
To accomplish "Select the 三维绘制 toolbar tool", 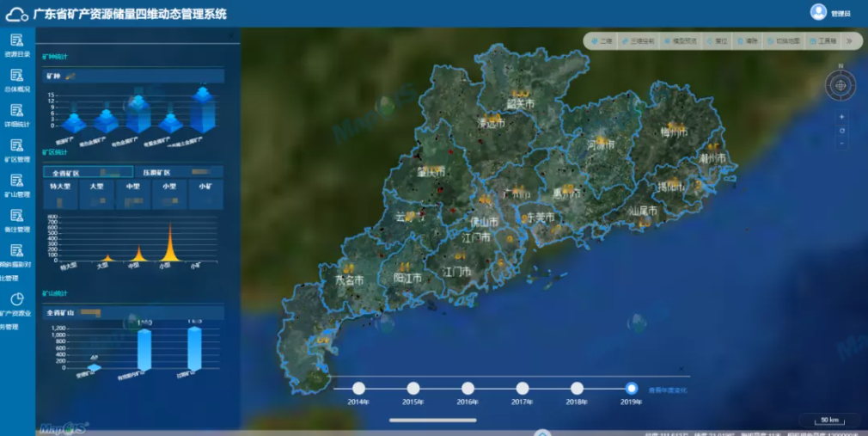I will [x=638, y=41].
